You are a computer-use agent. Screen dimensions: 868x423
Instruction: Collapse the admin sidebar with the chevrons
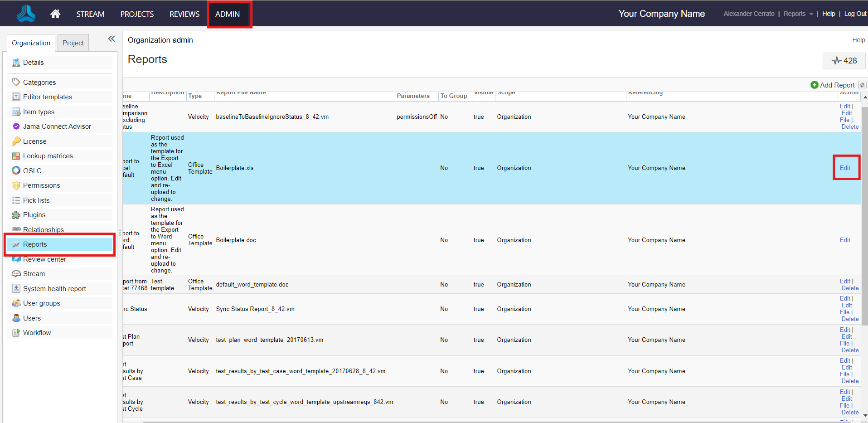click(x=112, y=39)
